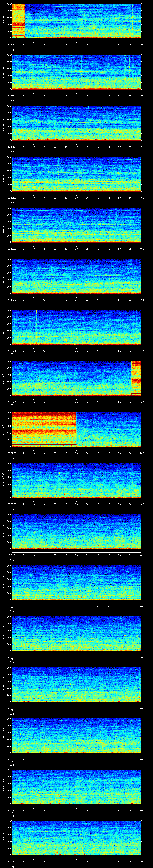Click the 31:00 end time label
Screen dimensions: 153x868
coord(141,861)
